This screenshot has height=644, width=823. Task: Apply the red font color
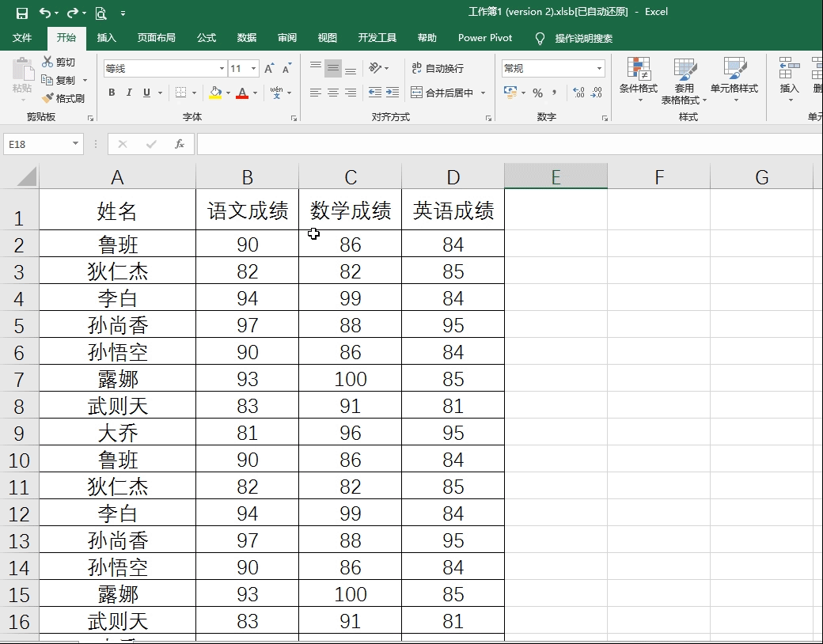coord(242,93)
